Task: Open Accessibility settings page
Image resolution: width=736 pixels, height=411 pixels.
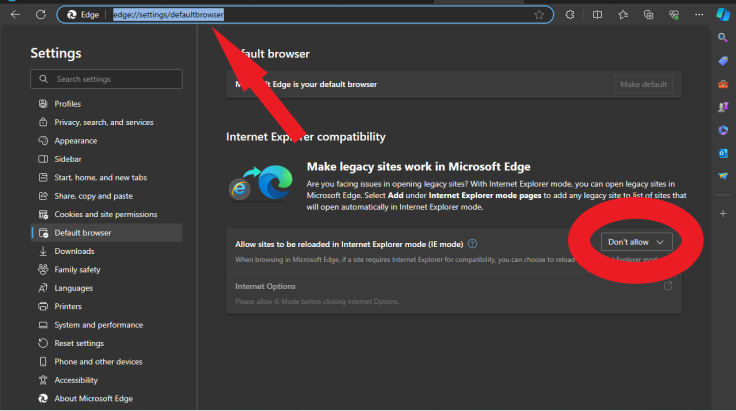Action: (x=107, y=380)
